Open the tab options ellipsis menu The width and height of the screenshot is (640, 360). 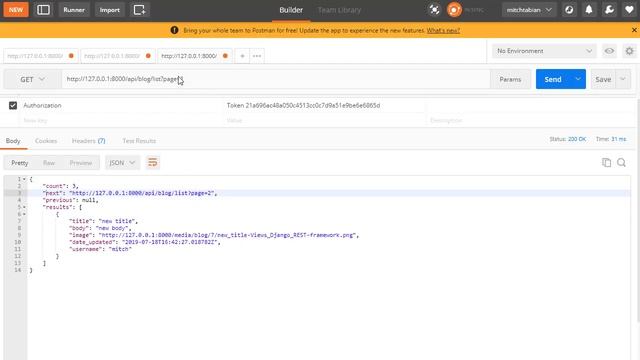(257, 56)
